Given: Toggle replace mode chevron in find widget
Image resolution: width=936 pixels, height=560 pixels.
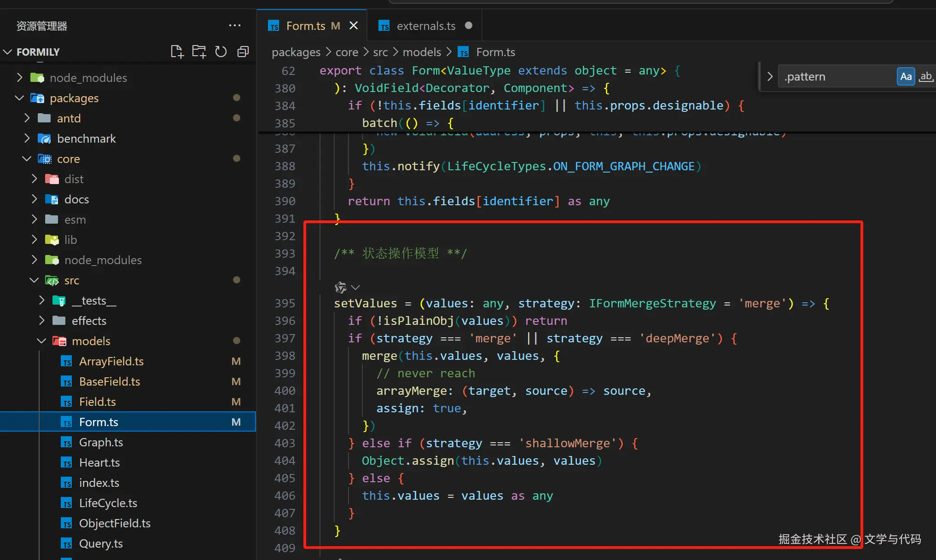Looking at the screenshot, I should click(770, 76).
